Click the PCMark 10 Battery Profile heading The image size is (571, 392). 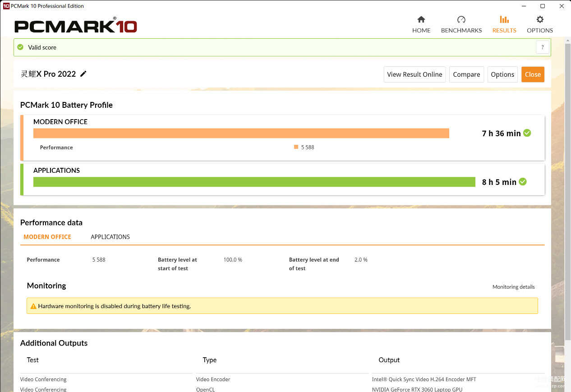point(66,105)
